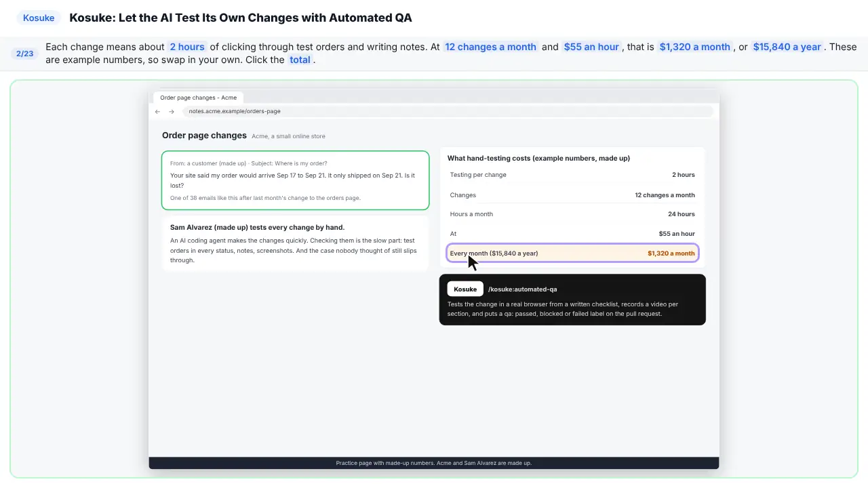Click the 'Testing per change' row label
The width and height of the screenshot is (868, 488).
pos(478,175)
